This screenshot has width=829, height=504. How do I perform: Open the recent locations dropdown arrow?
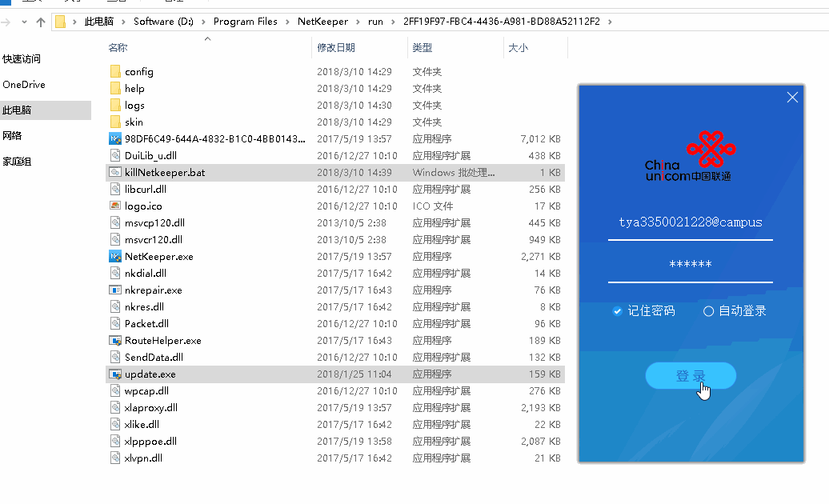pos(24,22)
